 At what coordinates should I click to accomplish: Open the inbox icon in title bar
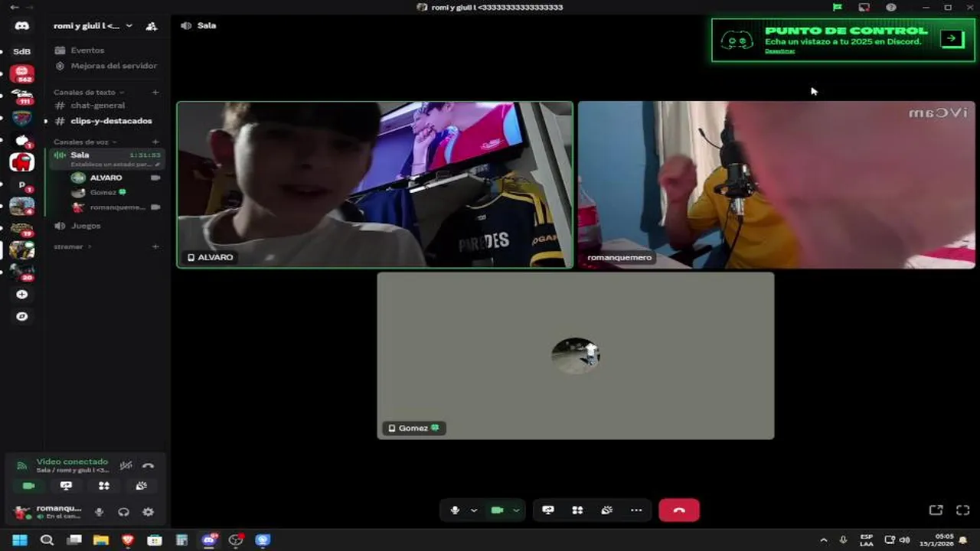tap(864, 8)
